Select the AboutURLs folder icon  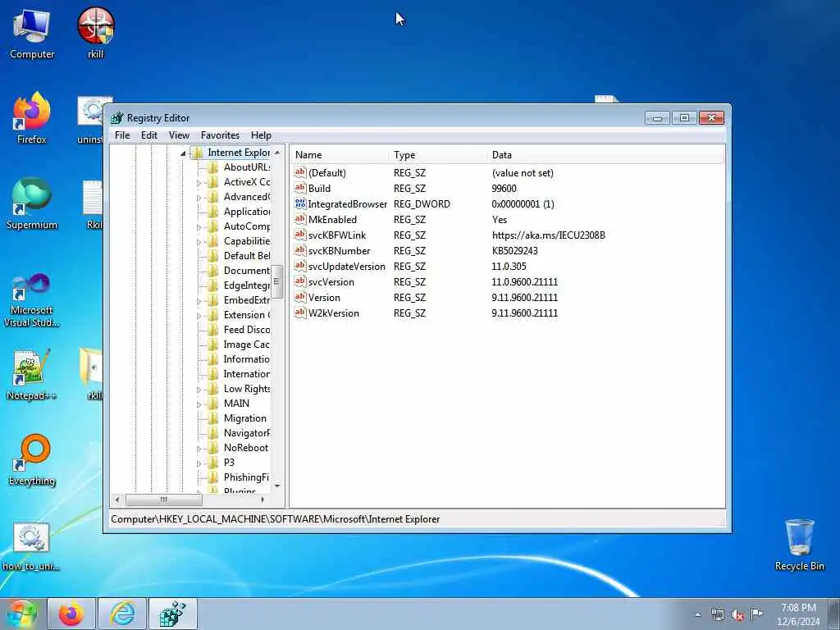coord(213,167)
